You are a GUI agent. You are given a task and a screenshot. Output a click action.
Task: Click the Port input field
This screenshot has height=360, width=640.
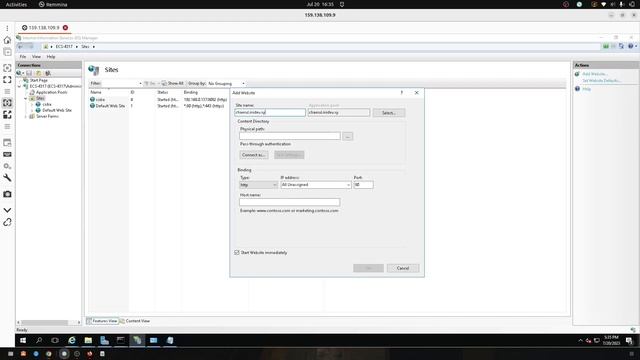363,185
